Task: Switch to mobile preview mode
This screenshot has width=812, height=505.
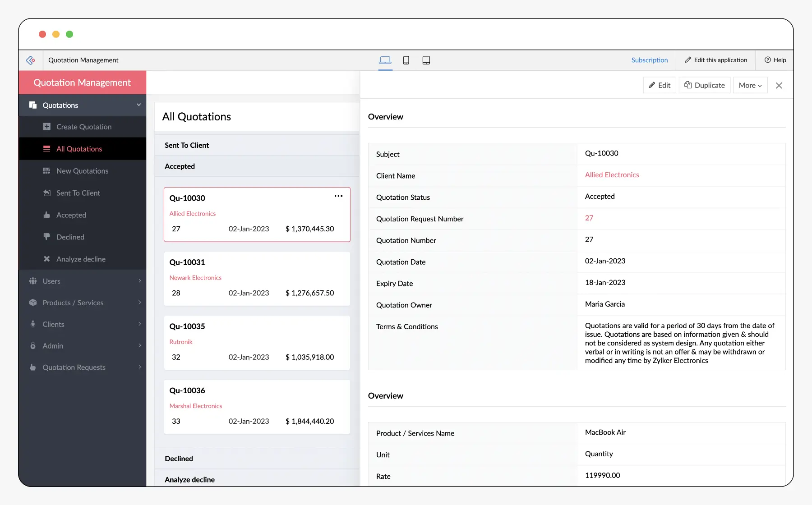Action: (x=406, y=60)
